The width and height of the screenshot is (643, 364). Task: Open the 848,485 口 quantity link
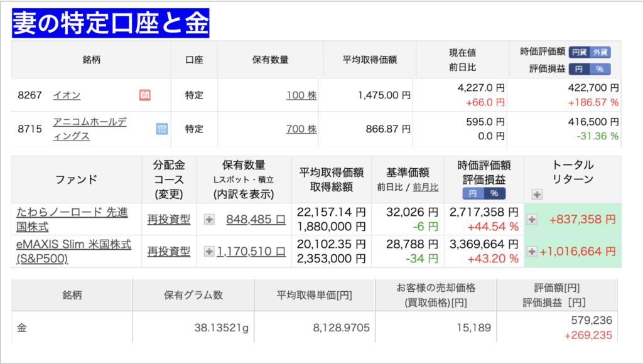click(256, 219)
